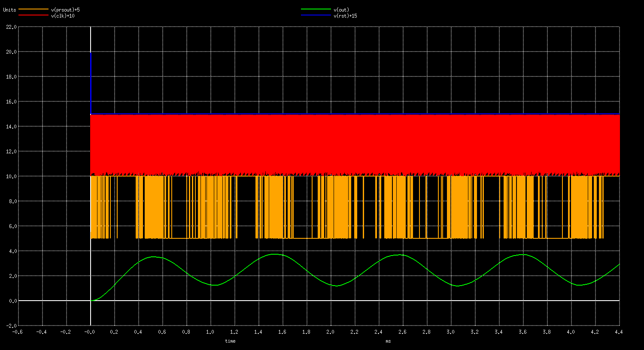
Task: Click the v(rst)+15 legend label
Action: (x=345, y=16)
